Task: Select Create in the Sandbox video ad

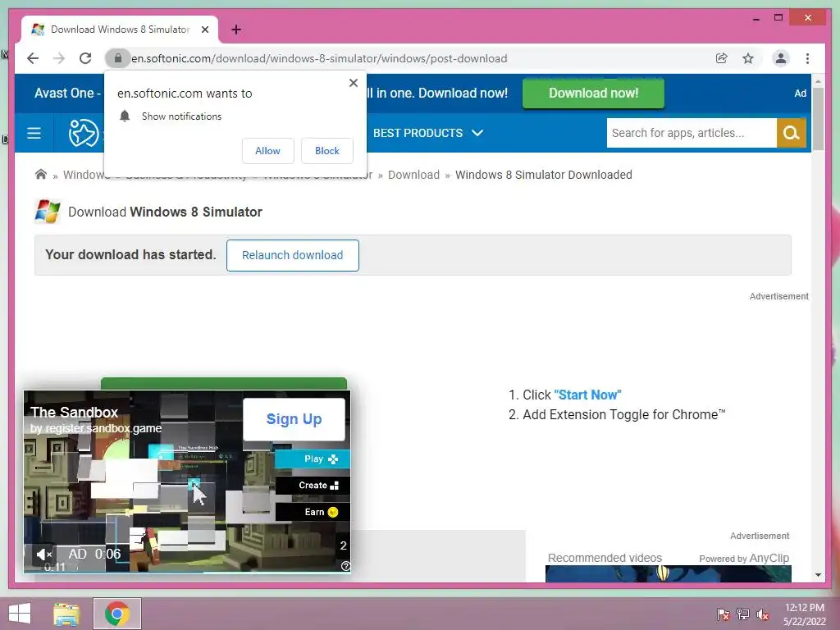Action: tap(313, 486)
